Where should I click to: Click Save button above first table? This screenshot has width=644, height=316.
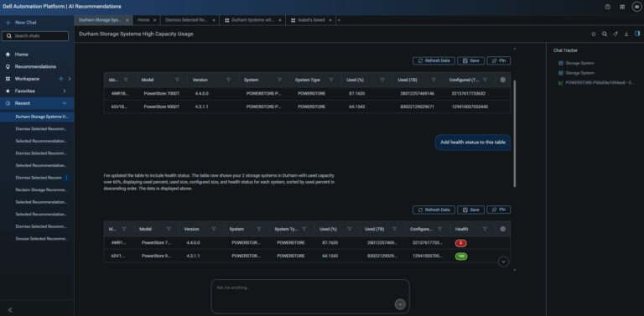470,60
